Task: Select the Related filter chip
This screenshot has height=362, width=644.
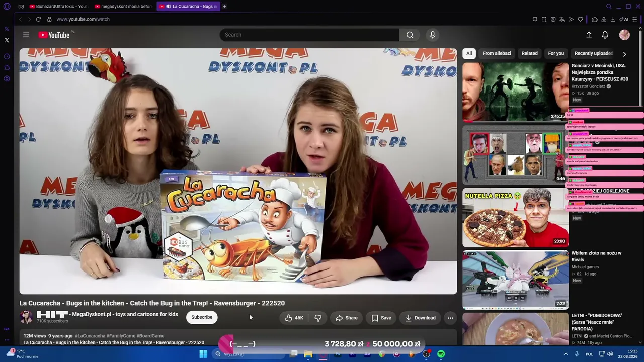Action: pos(529,53)
